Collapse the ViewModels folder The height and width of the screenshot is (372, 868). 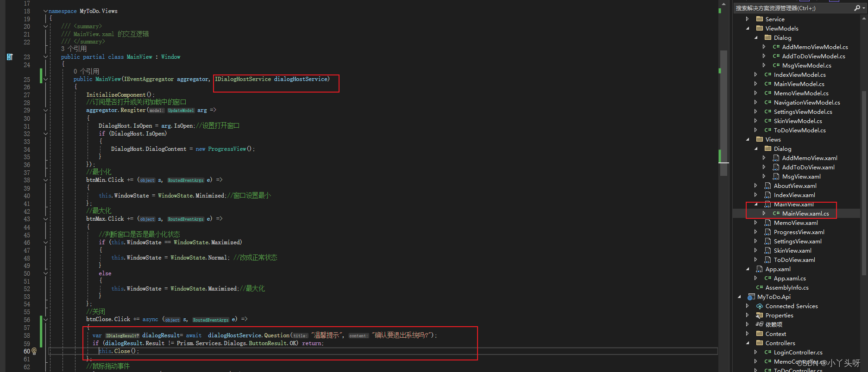(747, 28)
